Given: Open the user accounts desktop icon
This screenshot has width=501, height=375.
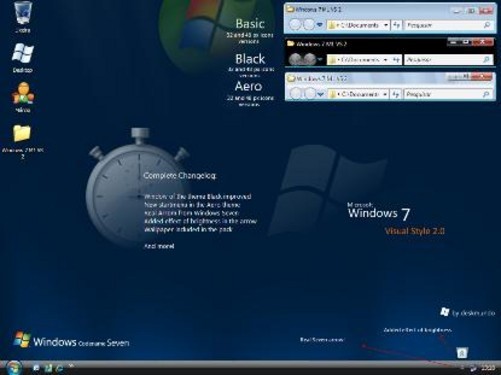Looking at the screenshot, I should 23,93.
